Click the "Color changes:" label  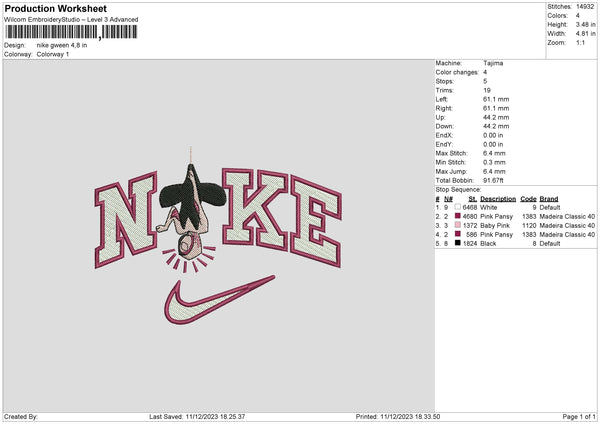tap(457, 72)
